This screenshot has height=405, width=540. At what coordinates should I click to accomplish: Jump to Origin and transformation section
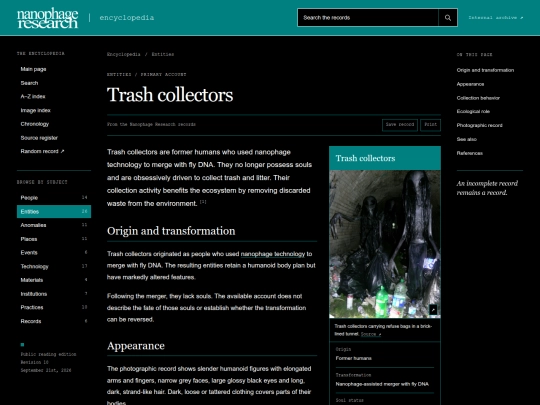tap(485, 70)
